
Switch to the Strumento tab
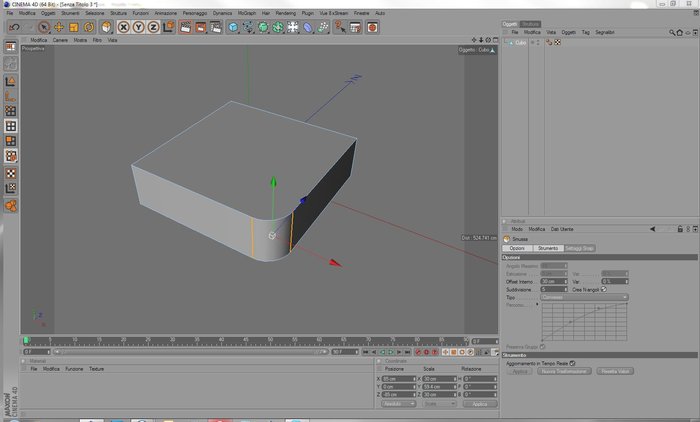point(548,248)
